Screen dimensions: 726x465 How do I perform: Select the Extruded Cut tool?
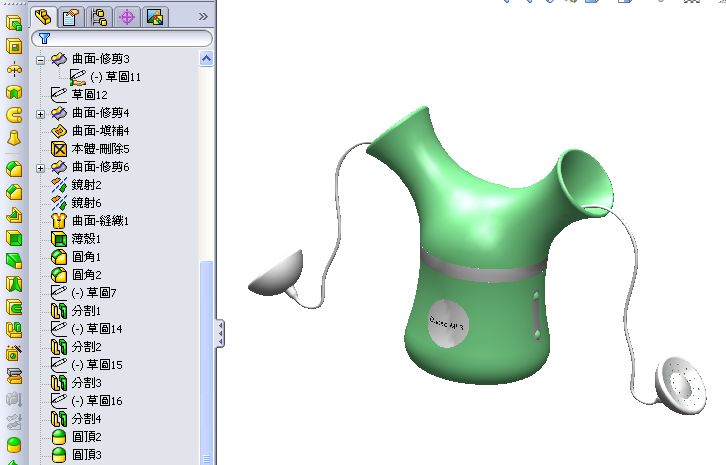(14, 46)
